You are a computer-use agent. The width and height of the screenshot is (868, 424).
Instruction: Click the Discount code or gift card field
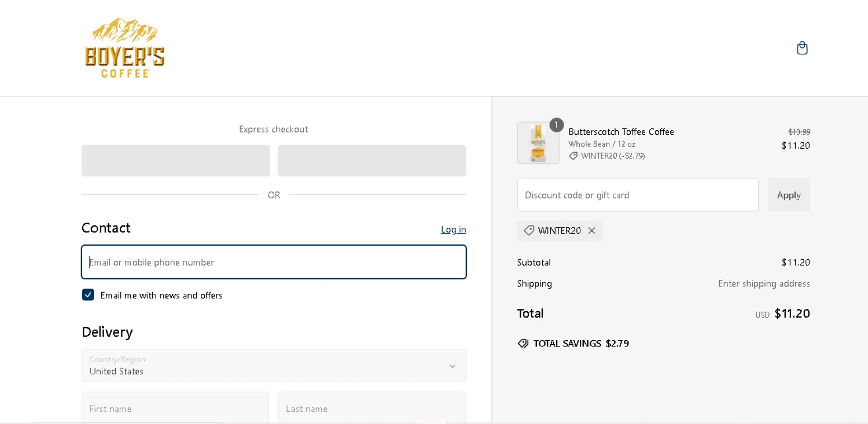click(x=638, y=195)
